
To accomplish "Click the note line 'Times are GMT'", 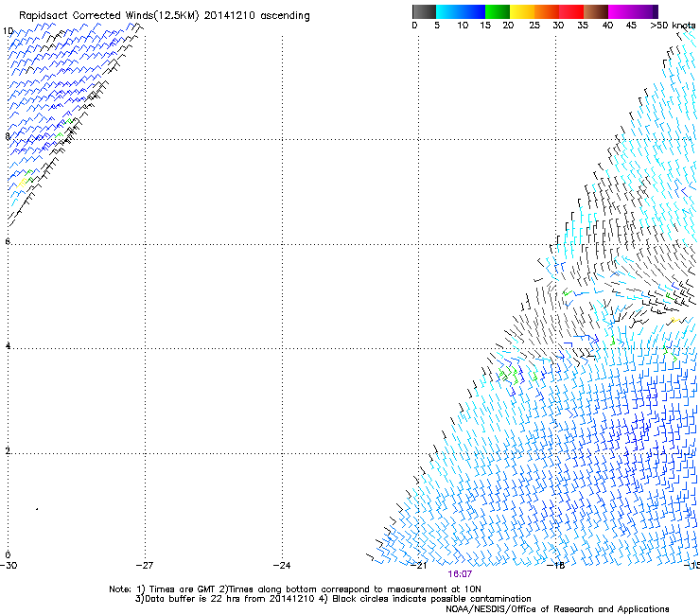I will [x=183, y=589].
